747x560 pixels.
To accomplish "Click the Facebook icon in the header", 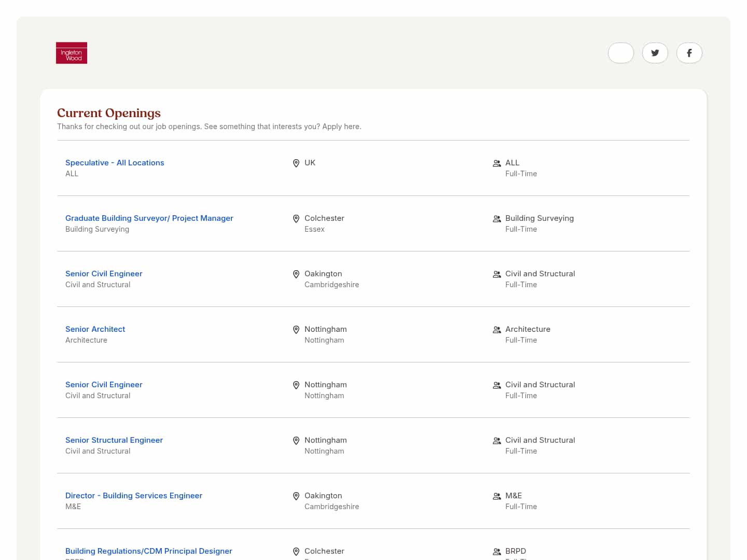I will click(x=689, y=53).
